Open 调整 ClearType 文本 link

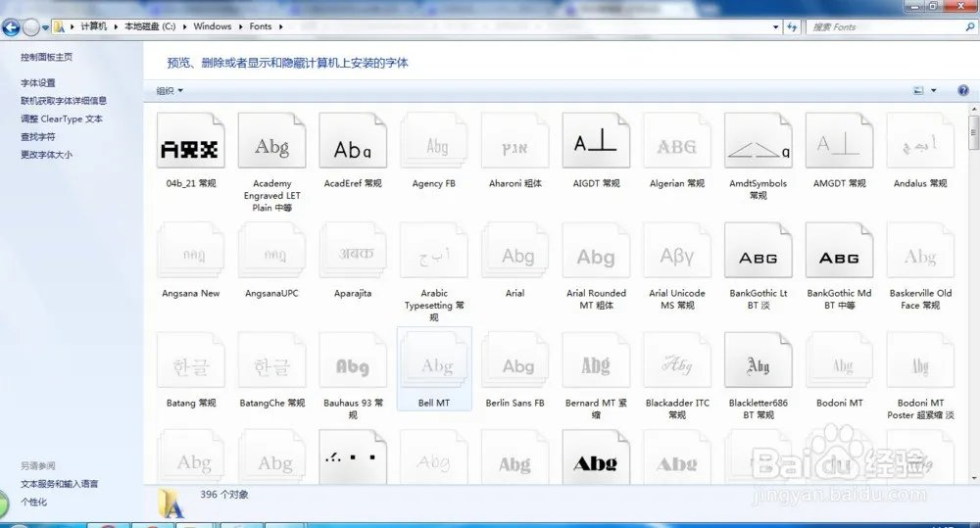(61, 119)
